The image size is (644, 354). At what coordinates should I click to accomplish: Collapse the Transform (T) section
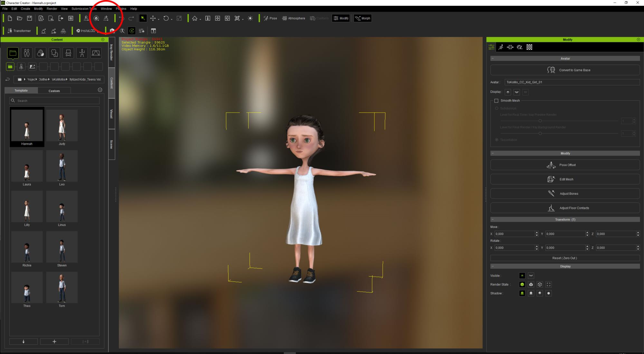[493, 219]
